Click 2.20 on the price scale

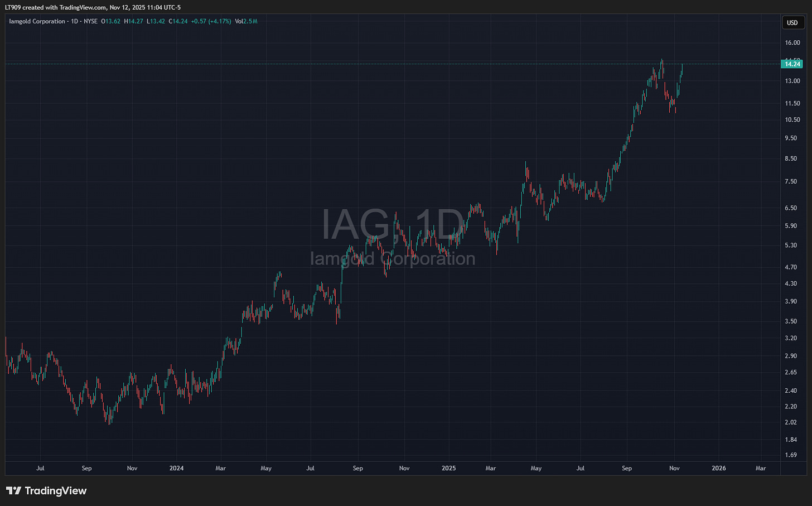click(x=792, y=406)
